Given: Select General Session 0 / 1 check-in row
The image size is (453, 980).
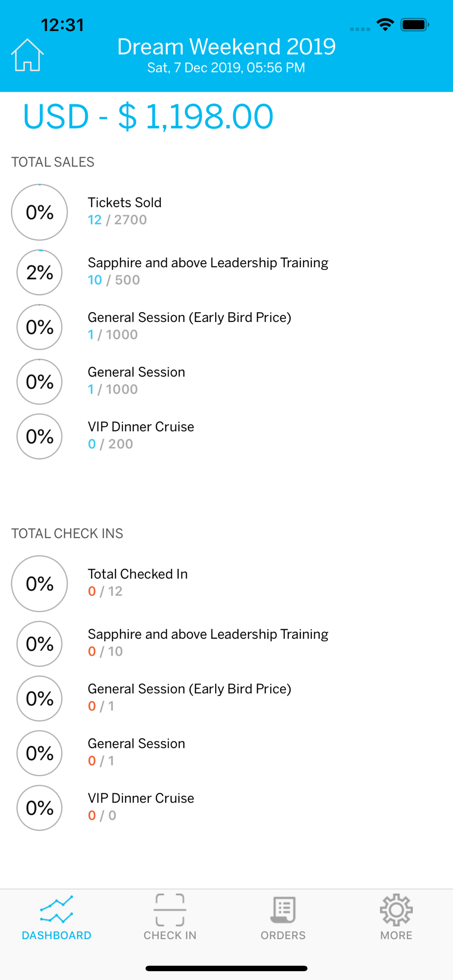Looking at the screenshot, I should [226, 752].
